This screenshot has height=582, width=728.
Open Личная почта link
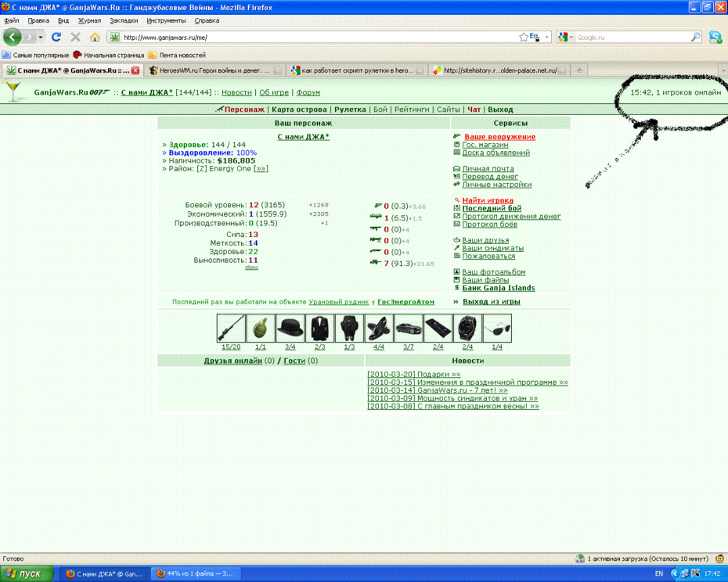click(x=488, y=168)
